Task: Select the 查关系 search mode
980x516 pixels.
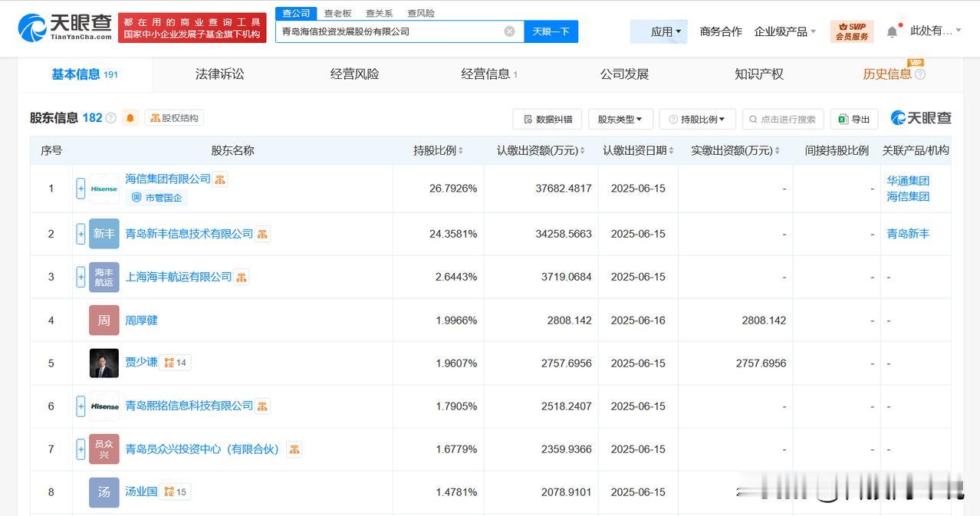Action: click(x=379, y=13)
